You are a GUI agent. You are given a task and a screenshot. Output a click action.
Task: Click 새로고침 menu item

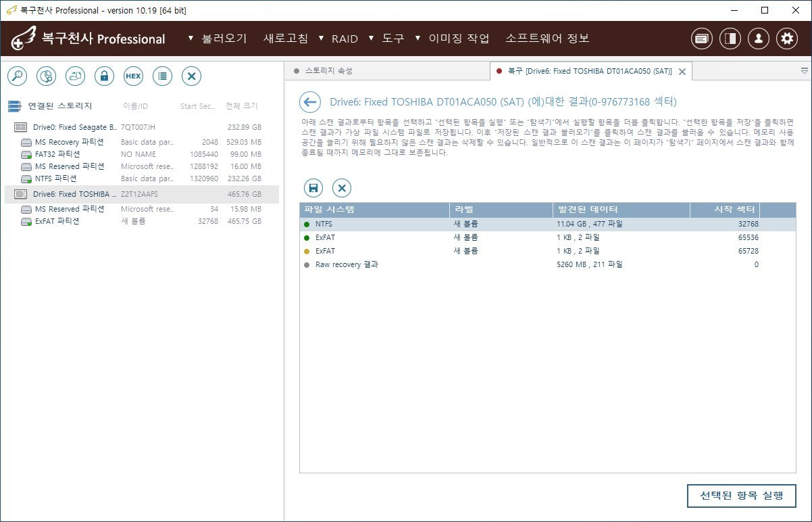[x=285, y=39]
